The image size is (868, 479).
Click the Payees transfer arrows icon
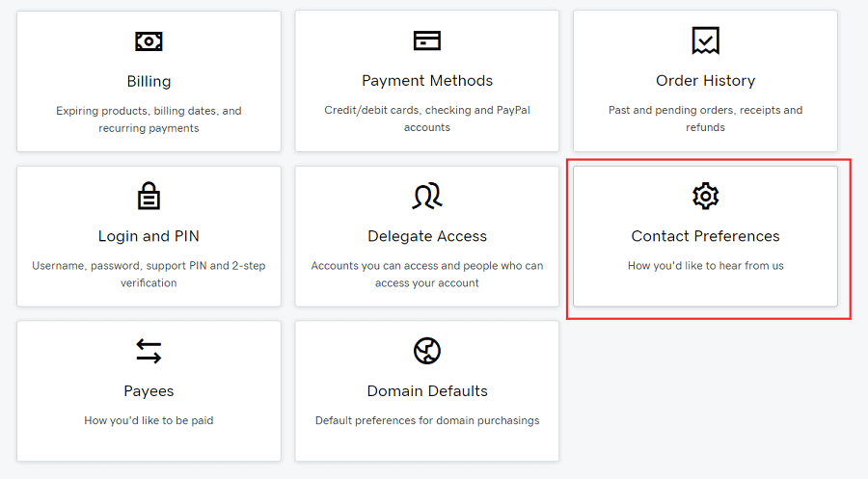[x=149, y=352]
